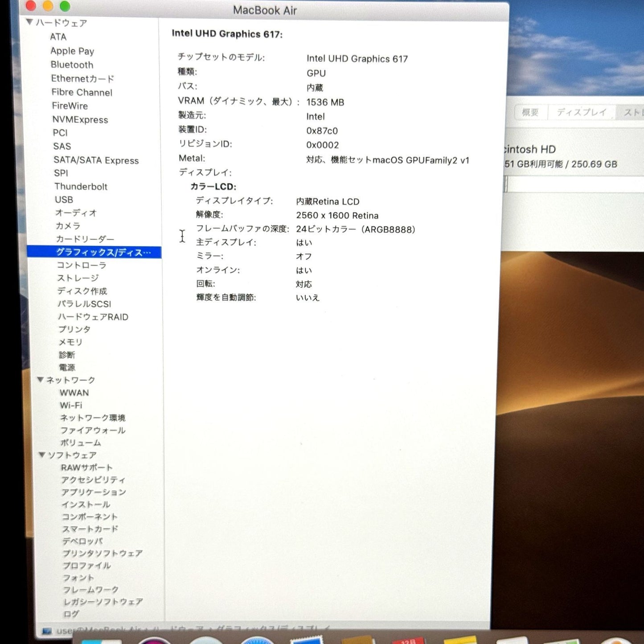Click the カラーLCD heading
Viewport: 644px width, 644px height.
[x=213, y=186]
